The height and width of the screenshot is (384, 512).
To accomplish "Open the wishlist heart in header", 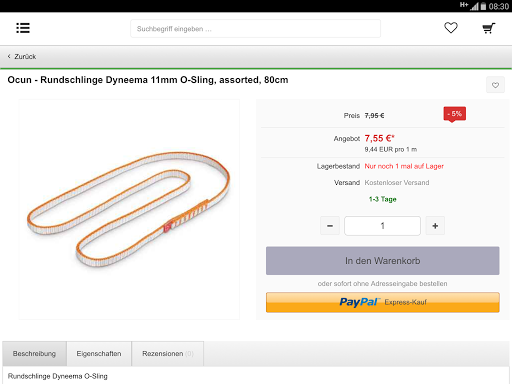I will [451, 28].
